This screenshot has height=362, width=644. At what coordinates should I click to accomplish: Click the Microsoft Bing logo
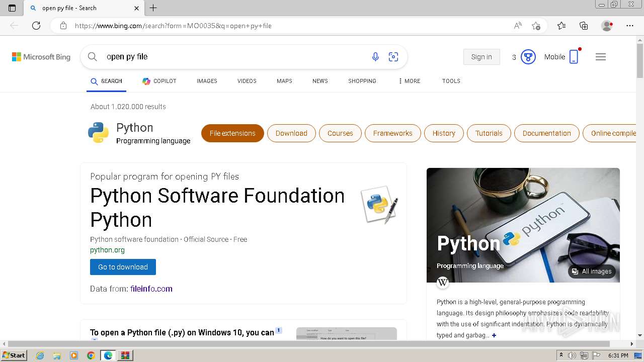coord(41,57)
